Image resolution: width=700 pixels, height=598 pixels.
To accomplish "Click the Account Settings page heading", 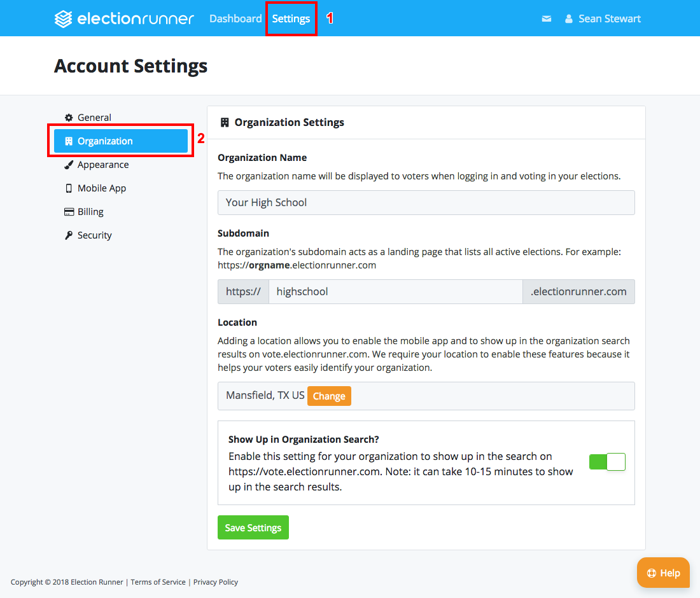I will click(131, 66).
